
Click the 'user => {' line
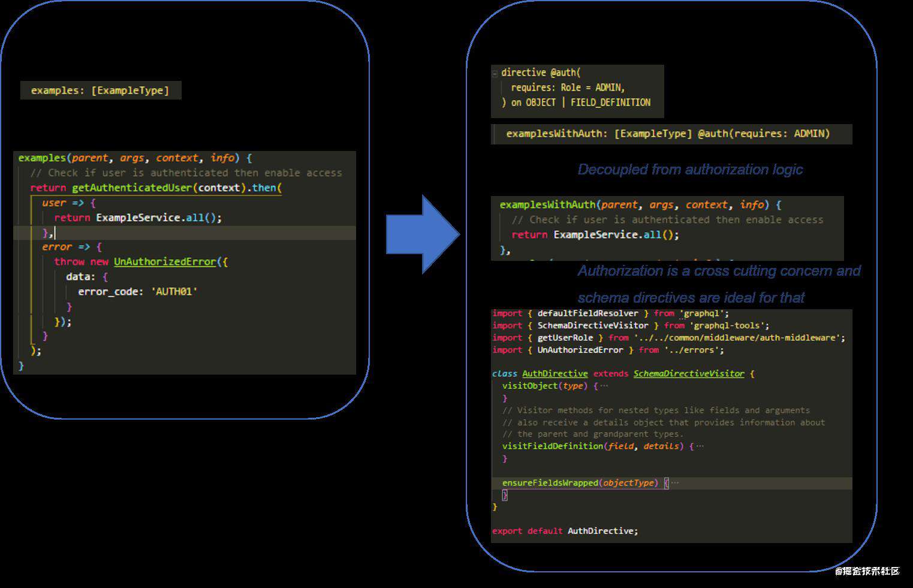[x=69, y=203]
